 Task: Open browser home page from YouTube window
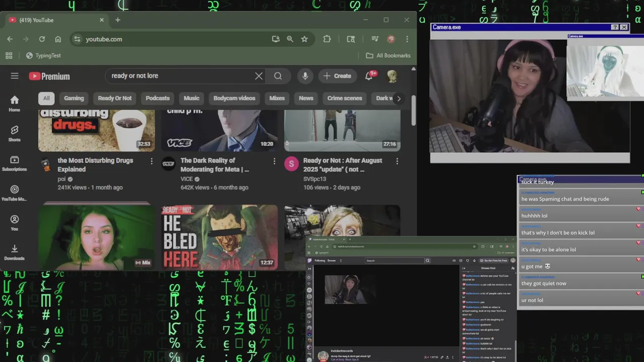[58, 39]
